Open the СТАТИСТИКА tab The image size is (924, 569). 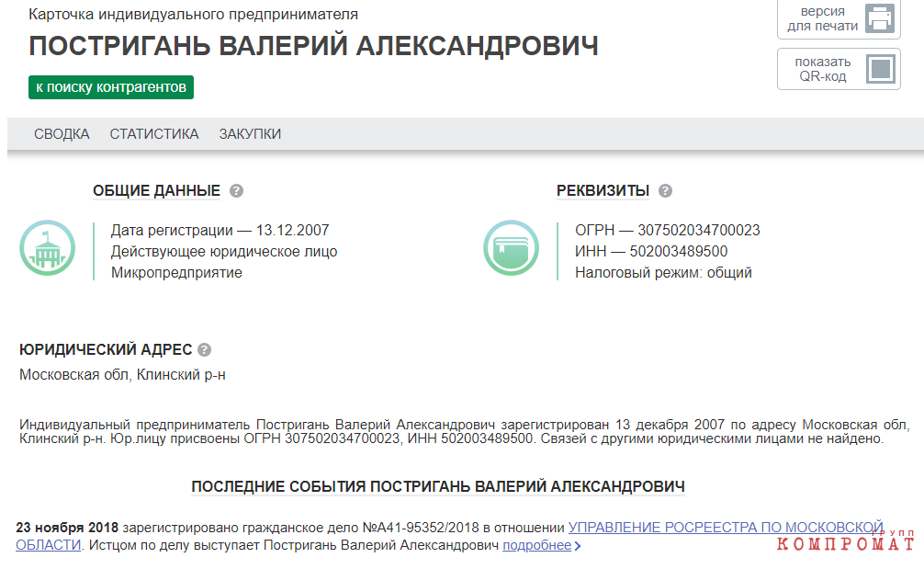tap(154, 134)
